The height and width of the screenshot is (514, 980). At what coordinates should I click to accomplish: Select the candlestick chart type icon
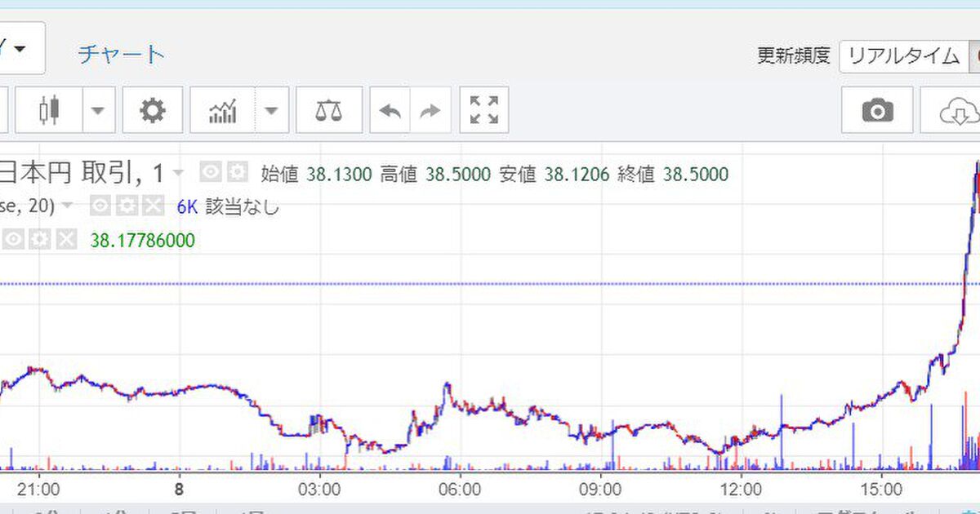(49, 110)
